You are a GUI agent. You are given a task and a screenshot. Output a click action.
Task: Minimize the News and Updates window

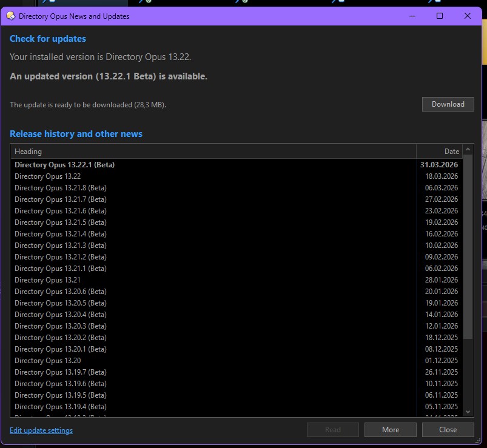pyautogui.click(x=412, y=16)
